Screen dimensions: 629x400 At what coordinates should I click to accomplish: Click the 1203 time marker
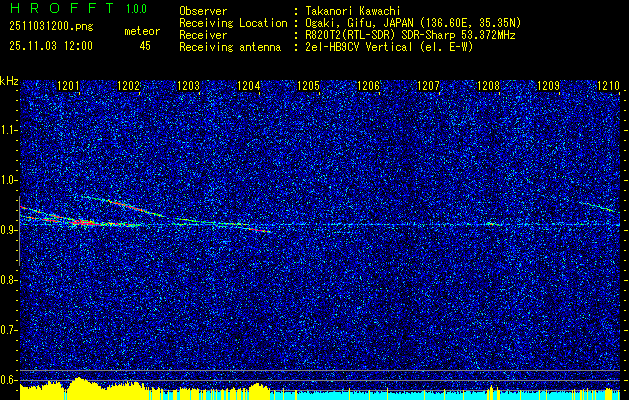(x=189, y=86)
